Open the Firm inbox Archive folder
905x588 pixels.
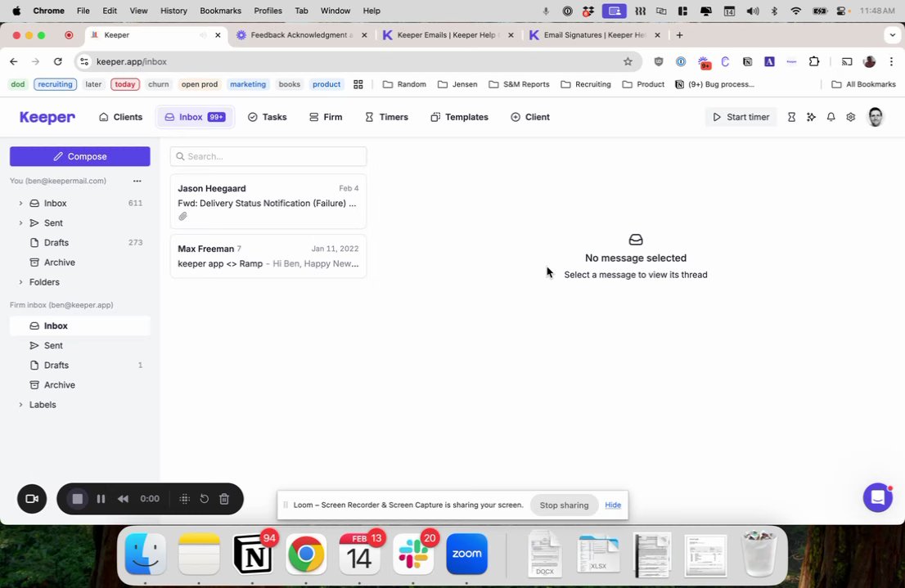pos(79,385)
